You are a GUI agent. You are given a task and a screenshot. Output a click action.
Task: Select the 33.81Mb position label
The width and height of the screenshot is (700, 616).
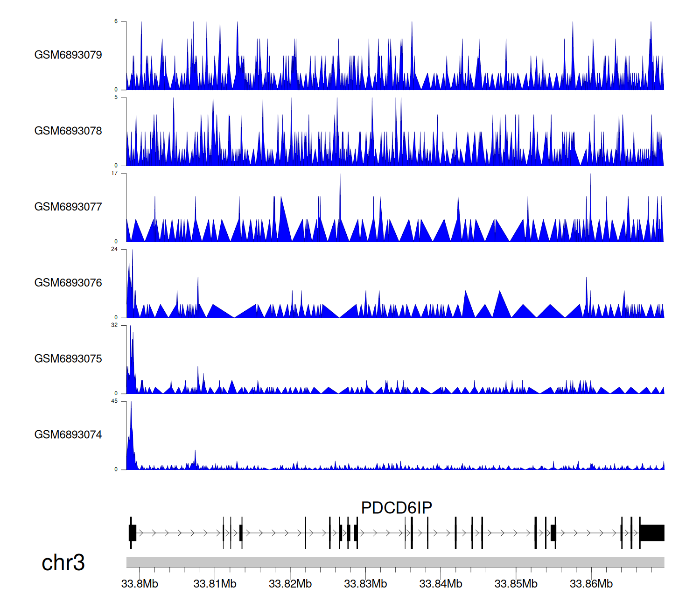pos(215,584)
